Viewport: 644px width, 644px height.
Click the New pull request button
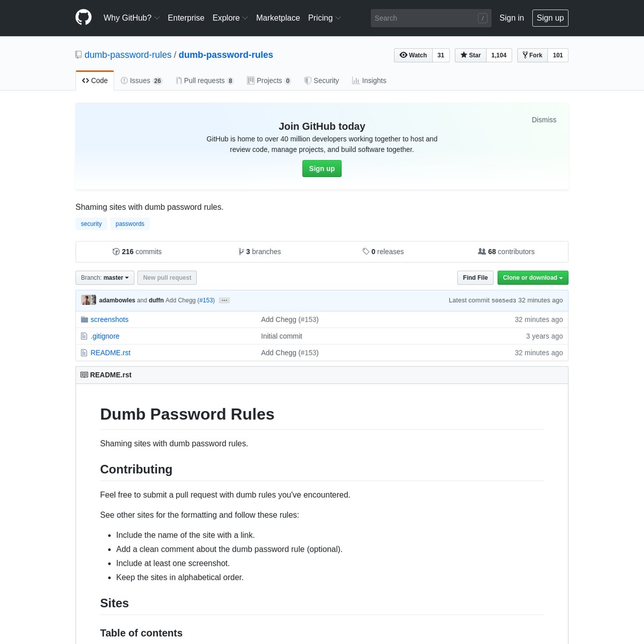pos(167,277)
